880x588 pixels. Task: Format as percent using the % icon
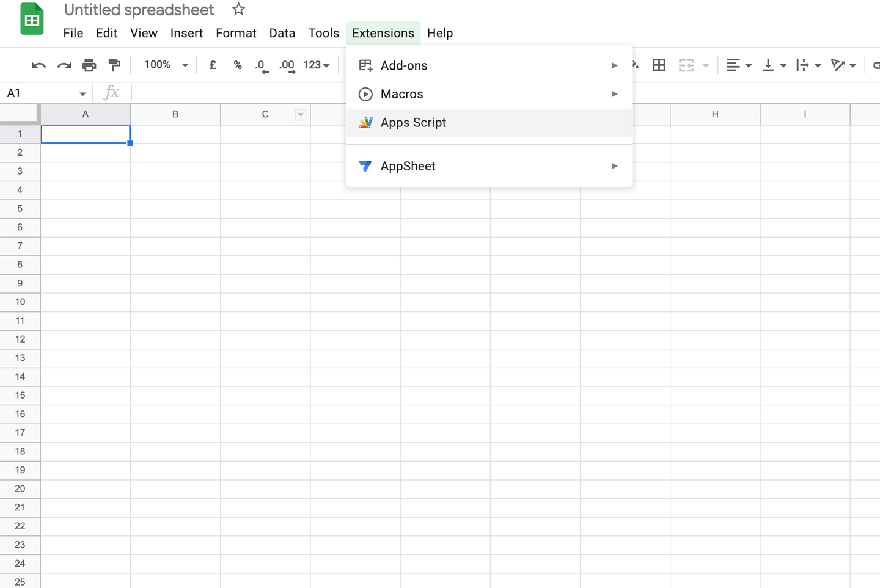pyautogui.click(x=237, y=64)
